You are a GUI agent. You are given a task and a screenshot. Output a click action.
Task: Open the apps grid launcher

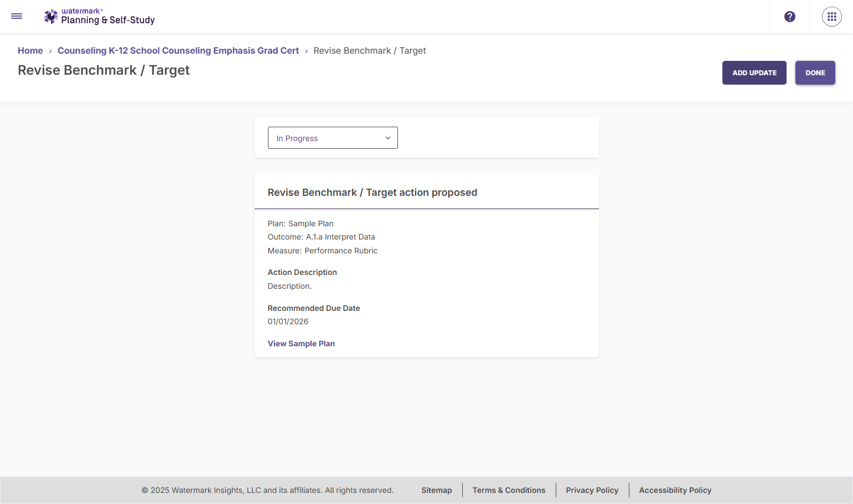point(832,17)
